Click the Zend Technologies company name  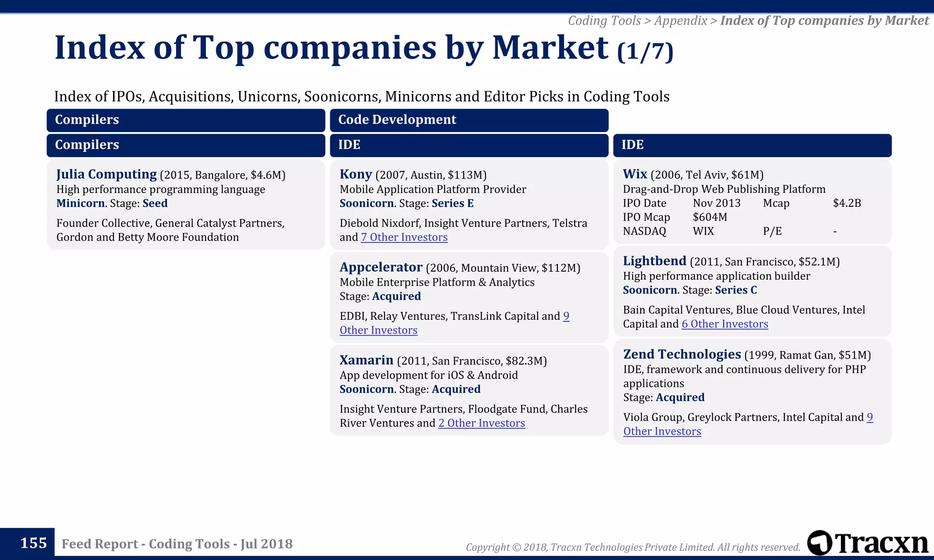click(x=682, y=354)
